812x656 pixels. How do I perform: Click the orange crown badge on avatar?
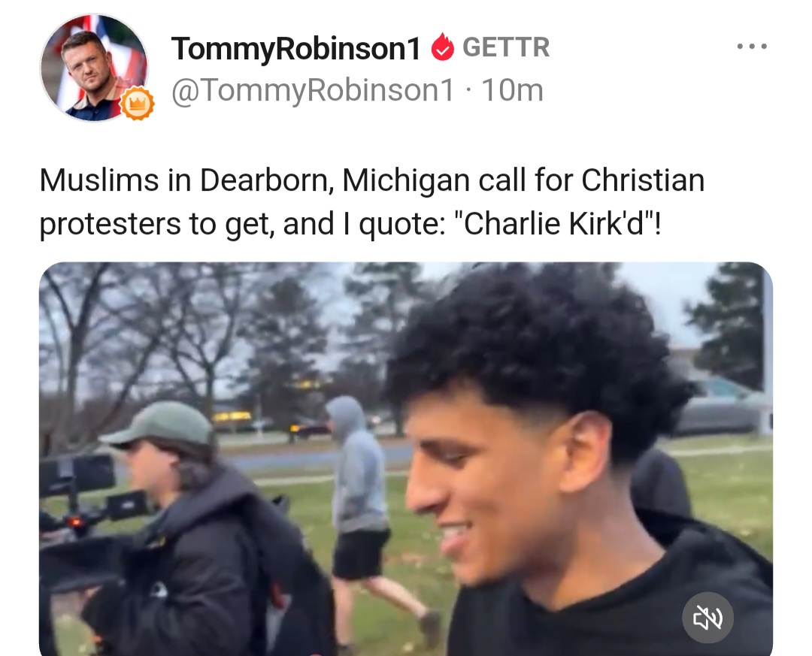tap(138, 103)
